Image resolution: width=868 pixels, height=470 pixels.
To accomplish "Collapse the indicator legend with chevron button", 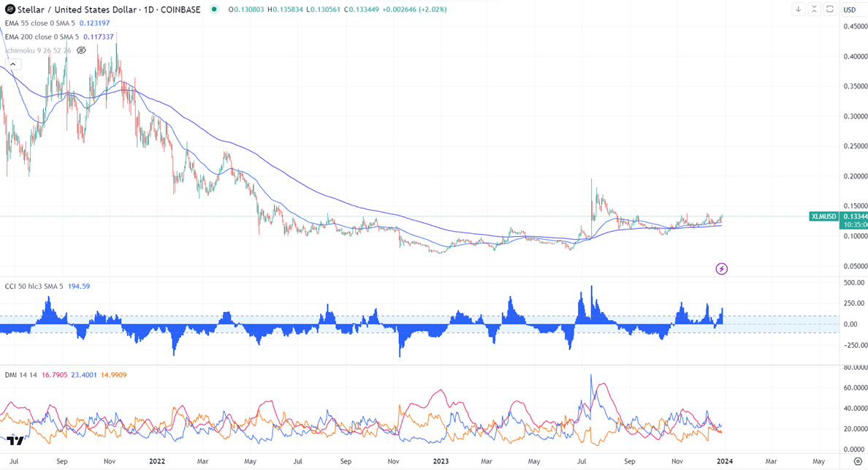I will 12,65.
